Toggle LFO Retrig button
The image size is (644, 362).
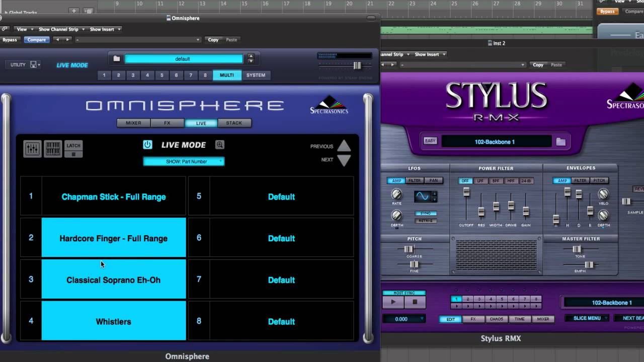point(425,221)
